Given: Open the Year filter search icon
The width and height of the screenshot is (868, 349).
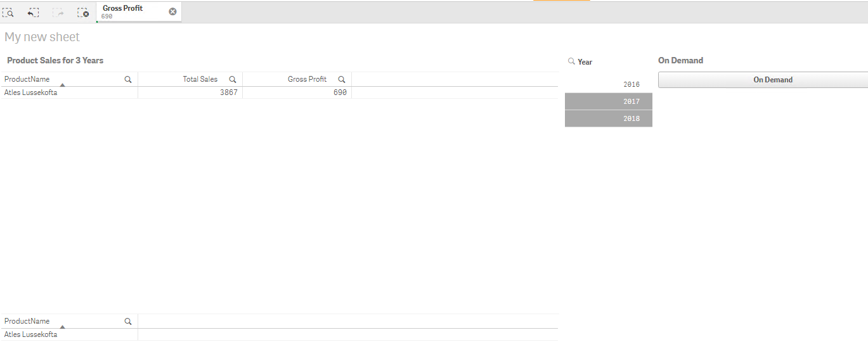Looking at the screenshot, I should pyautogui.click(x=571, y=61).
